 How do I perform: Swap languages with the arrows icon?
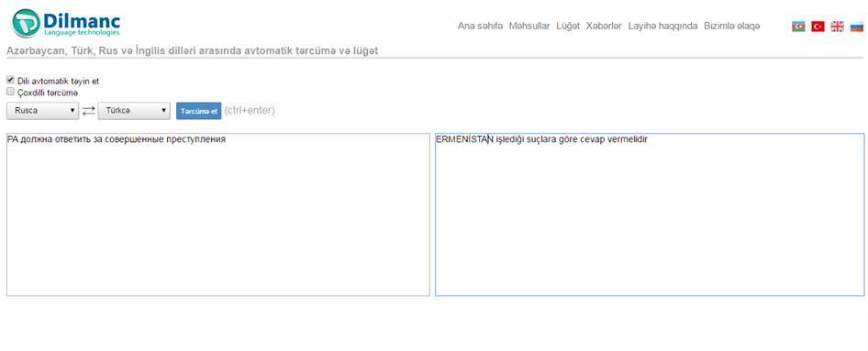pyautogui.click(x=89, y=111)
